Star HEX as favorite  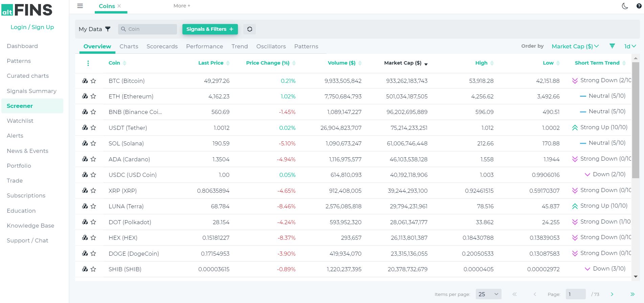pyautogui.click(x=93, y=238)
